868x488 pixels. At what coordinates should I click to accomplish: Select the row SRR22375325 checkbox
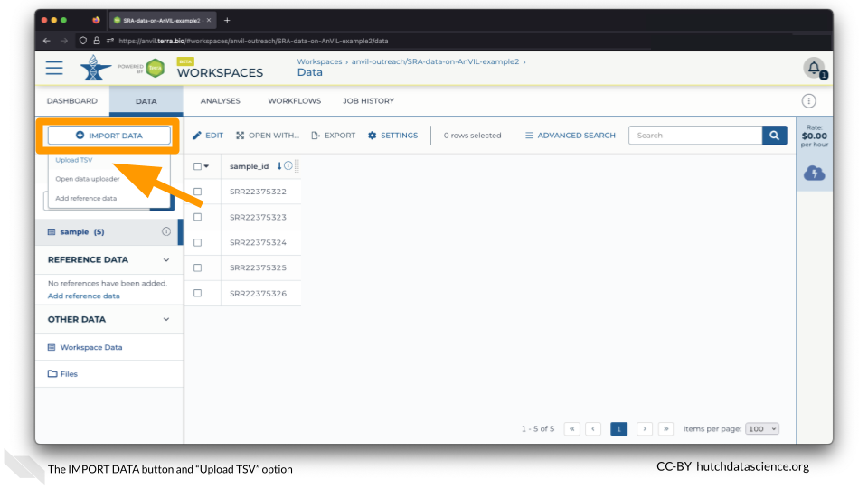point(197,267)
